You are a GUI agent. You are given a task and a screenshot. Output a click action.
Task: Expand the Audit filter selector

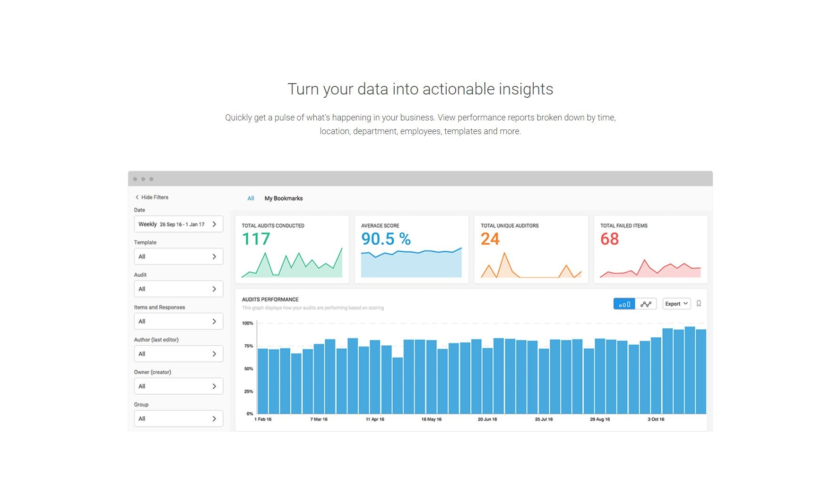click(x=179, y=289)
